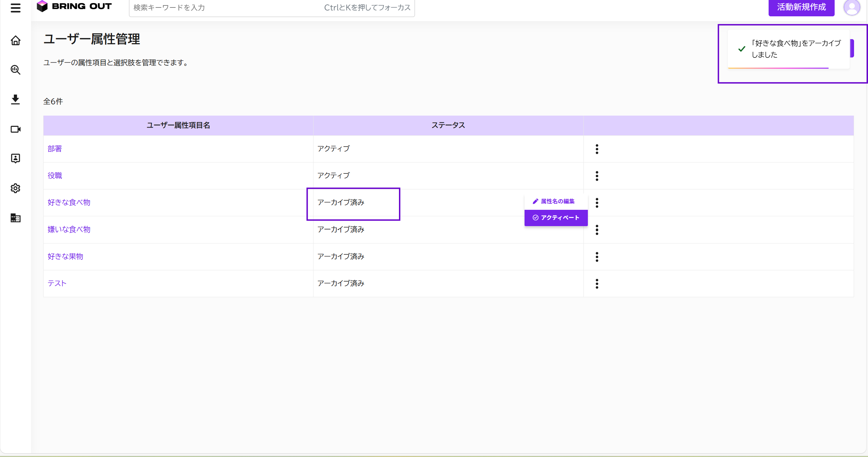Open the 好きな食べ物 attribute link
Screen dimensions: 868x457
(x=69, y=202)
